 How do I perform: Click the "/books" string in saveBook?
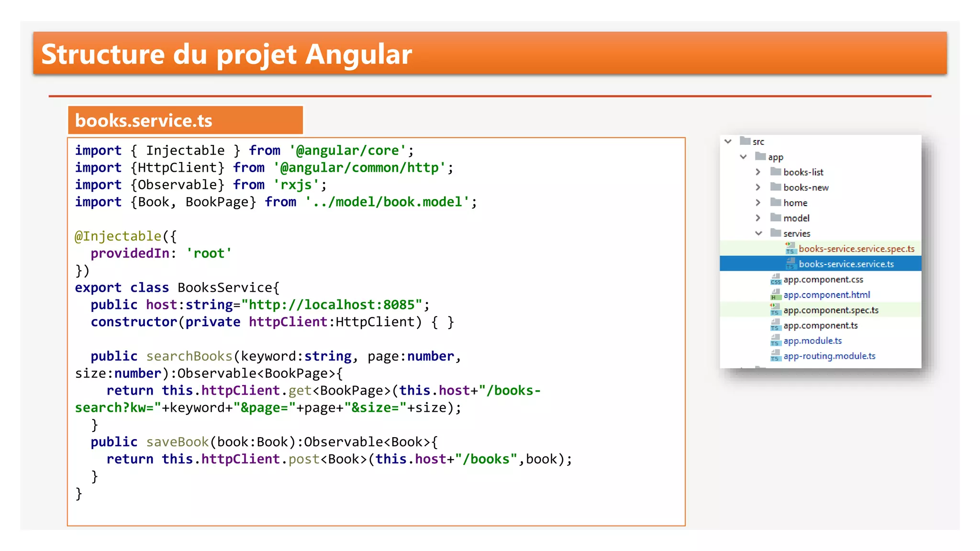coord(486,459)
